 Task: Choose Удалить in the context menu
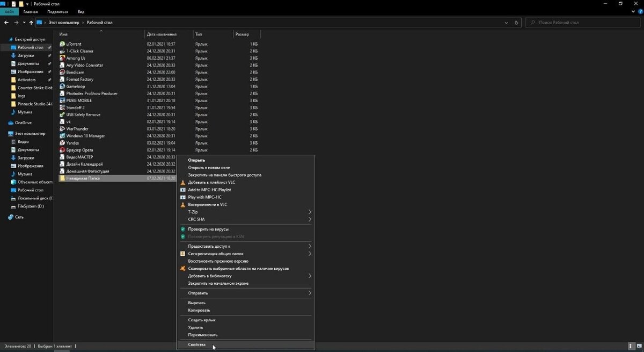(245, 327)
